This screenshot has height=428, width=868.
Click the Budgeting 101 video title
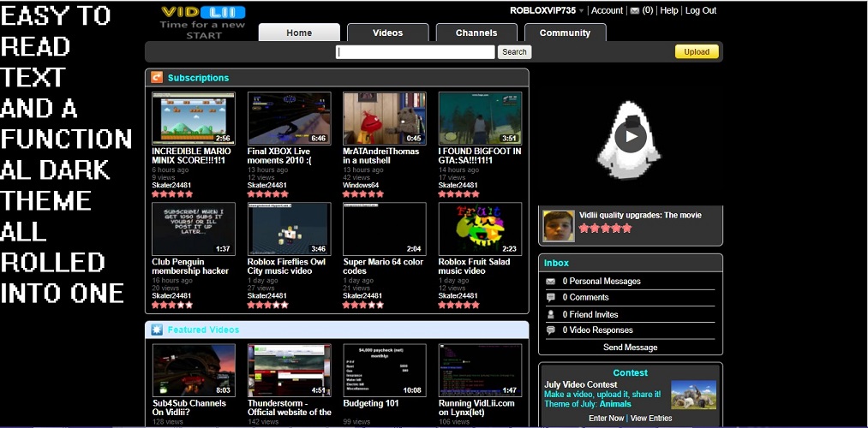point(370,403)
